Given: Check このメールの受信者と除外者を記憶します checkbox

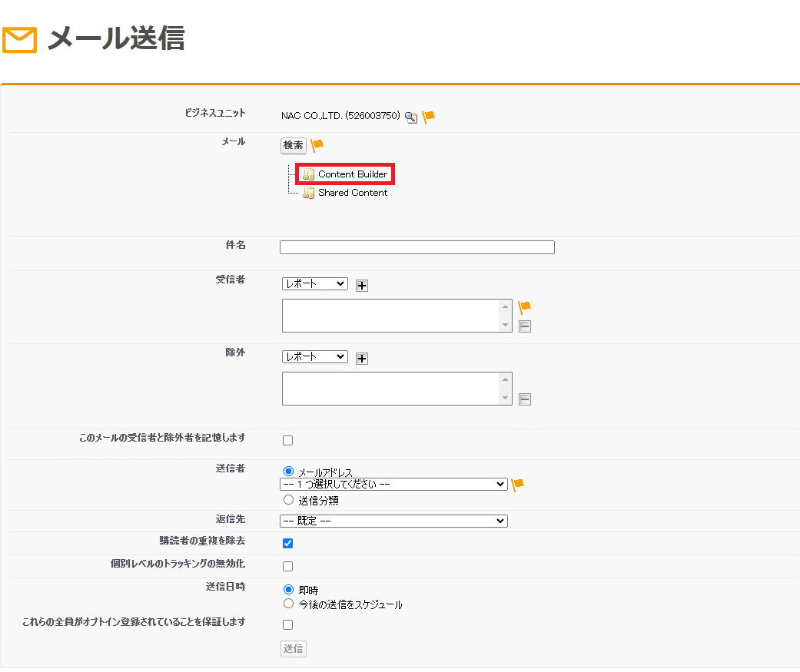Looking at the screenshot, I should pyautogui.click(x=287, y=441).
